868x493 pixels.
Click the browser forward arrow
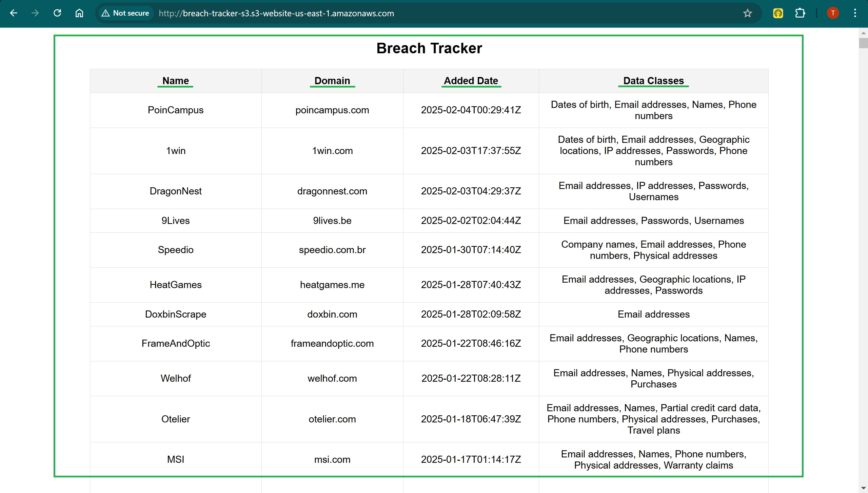[35, 13]
